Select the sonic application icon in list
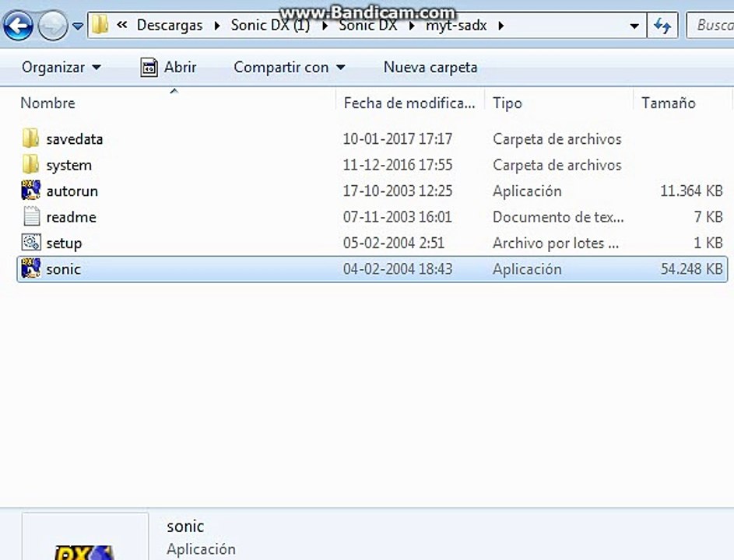 pos(31,268)
